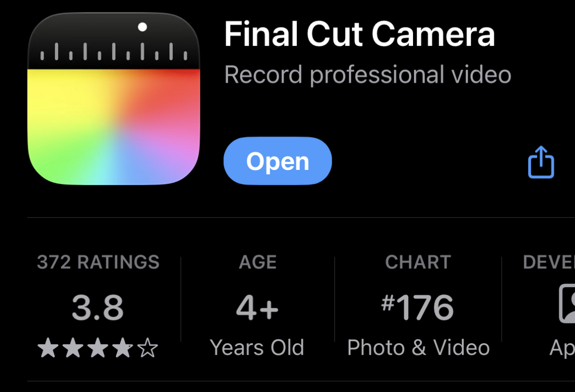Tap the 4+ age rating value
The height and width of the screenshot is (392, 575).
[257, 307]
